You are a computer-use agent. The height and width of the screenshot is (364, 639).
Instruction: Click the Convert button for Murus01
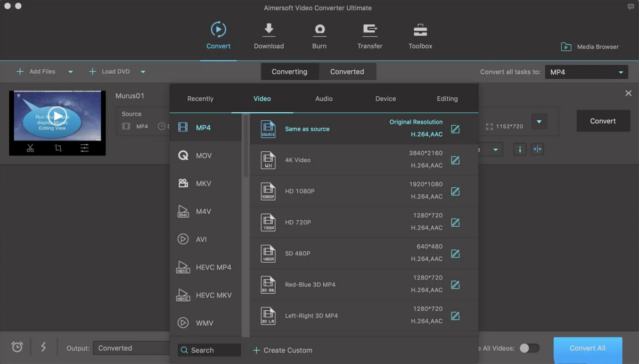pyautogui.click(x=603, y=121)
